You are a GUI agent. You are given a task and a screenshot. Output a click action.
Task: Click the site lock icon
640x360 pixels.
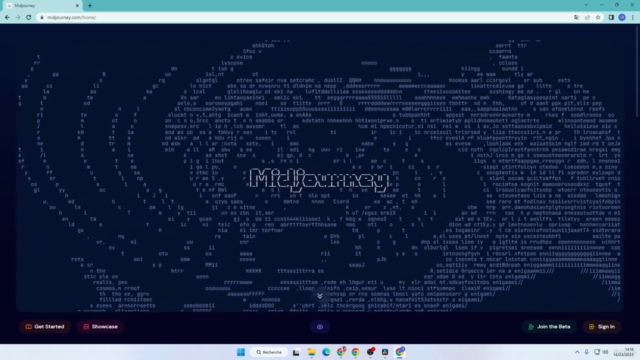click(x=42, y=18)
